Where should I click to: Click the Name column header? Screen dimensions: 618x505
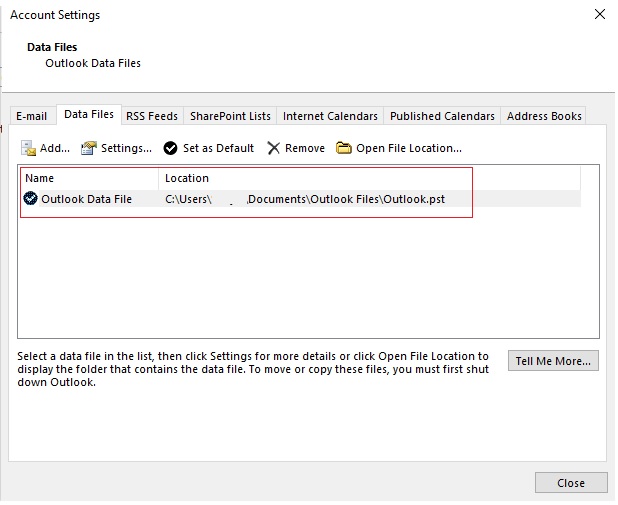tap(89, 178)
